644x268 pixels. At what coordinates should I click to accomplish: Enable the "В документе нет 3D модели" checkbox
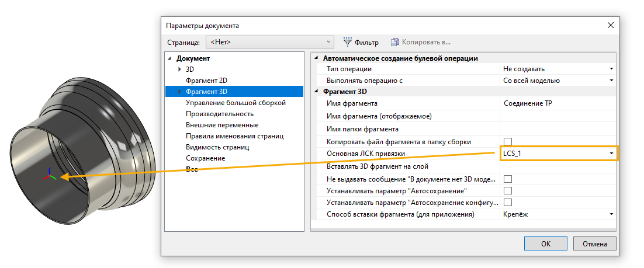[508, 179]
